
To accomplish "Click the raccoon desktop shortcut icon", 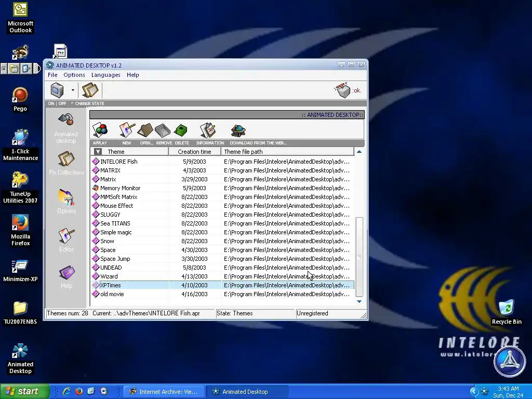I will click(20, 52).
